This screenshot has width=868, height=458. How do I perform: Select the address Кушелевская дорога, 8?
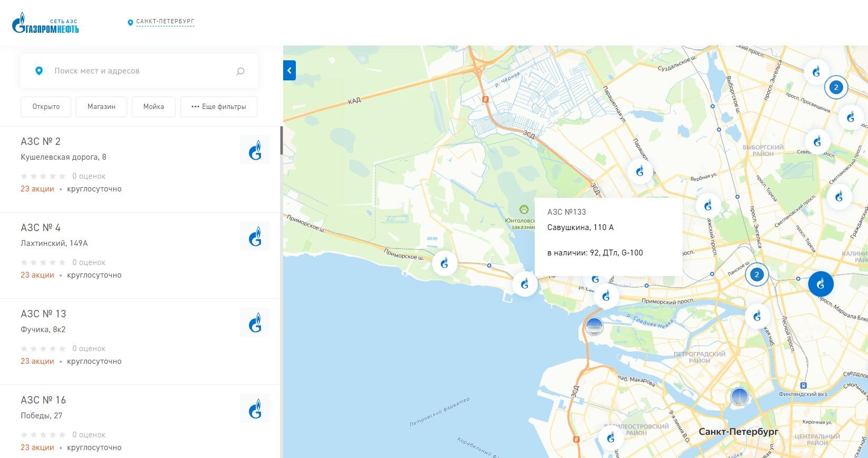point(63,157)
